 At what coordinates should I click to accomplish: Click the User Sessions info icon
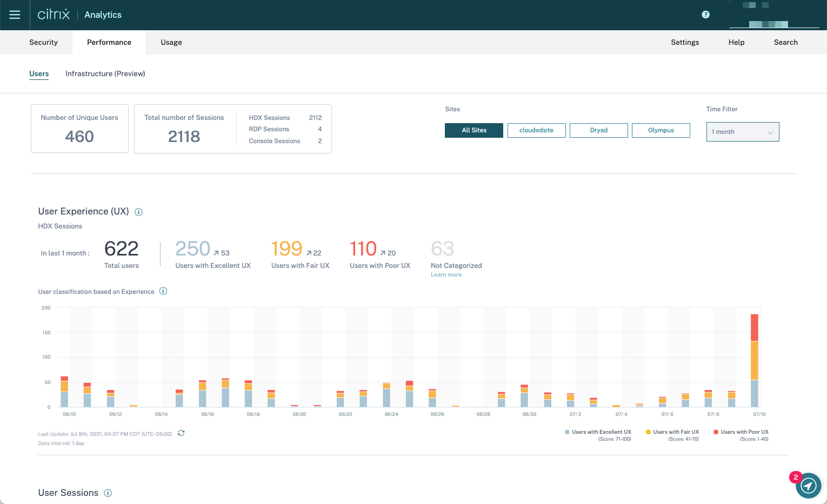pos(108,493)
